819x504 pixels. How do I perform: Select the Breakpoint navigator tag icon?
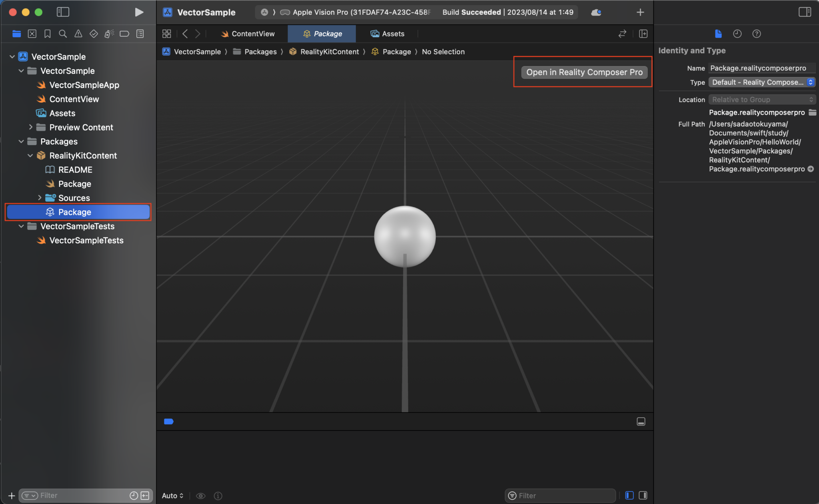coord(124,34)
